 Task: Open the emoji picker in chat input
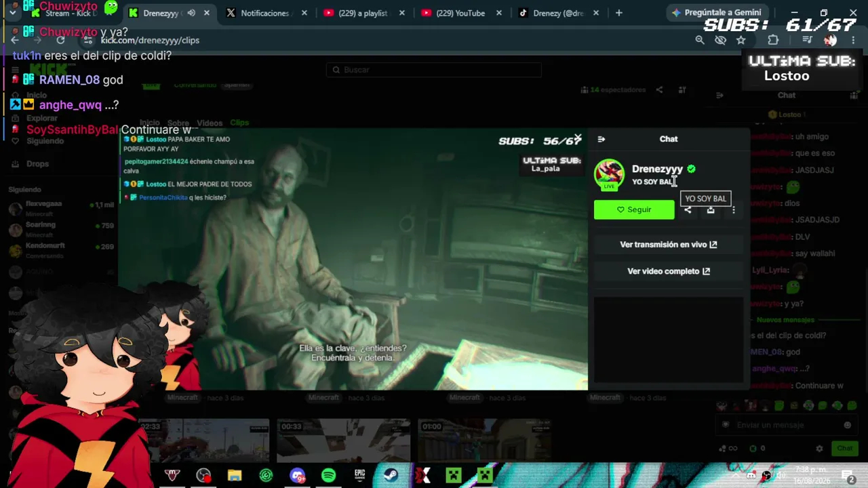pyautogui.click(x=847, y=425)
